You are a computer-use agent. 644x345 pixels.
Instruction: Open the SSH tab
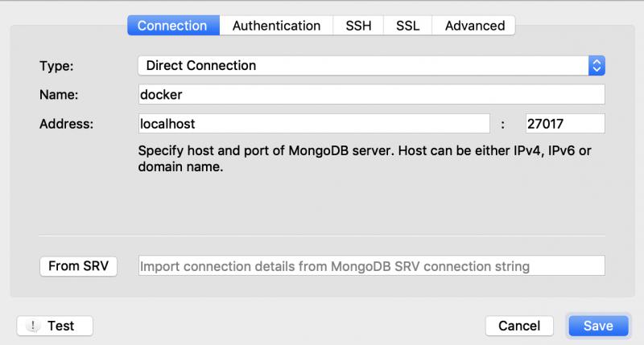point(358,26)
